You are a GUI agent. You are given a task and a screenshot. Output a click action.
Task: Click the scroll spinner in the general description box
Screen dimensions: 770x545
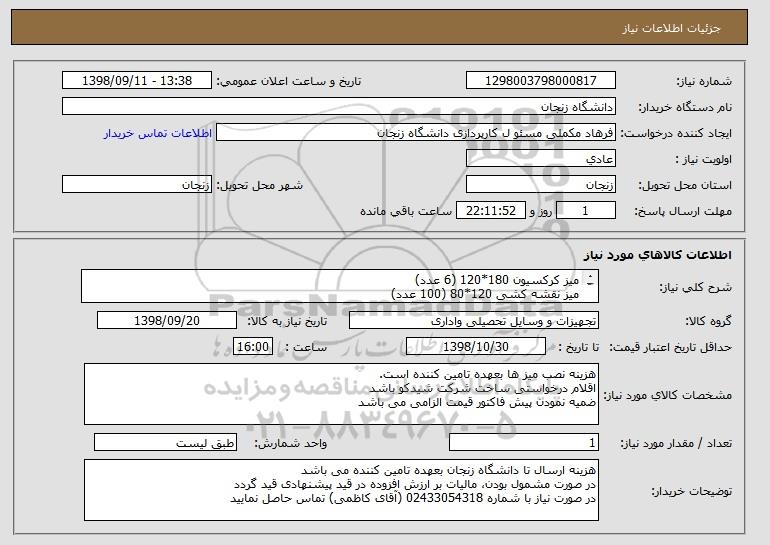590,280
